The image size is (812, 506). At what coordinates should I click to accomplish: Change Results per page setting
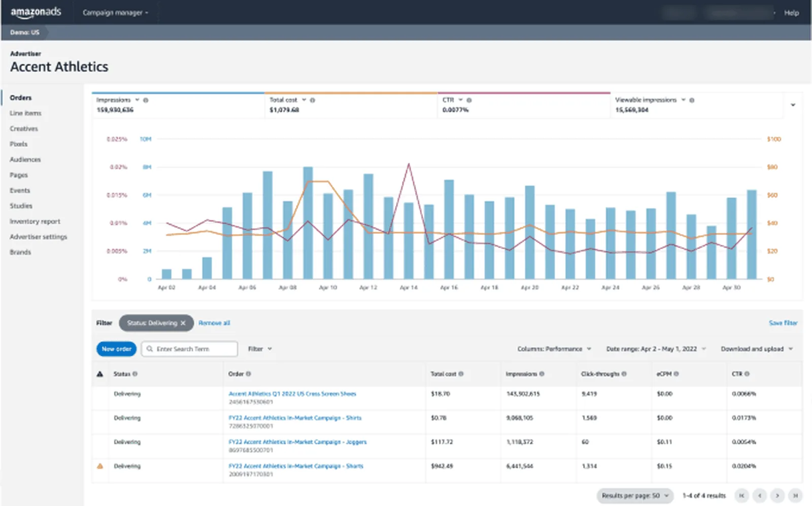pos(635,495)
